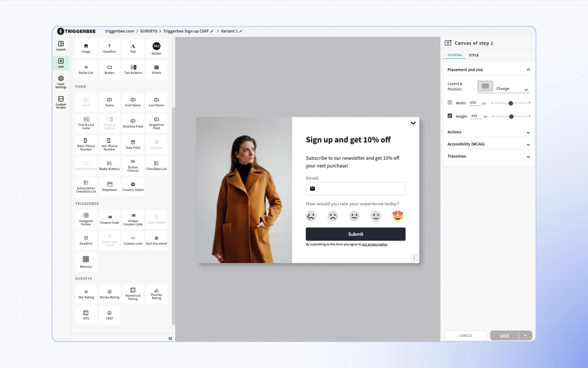588x368 pixels.
Task: Add Intl. Phone Number field
Action: (109, 144)
